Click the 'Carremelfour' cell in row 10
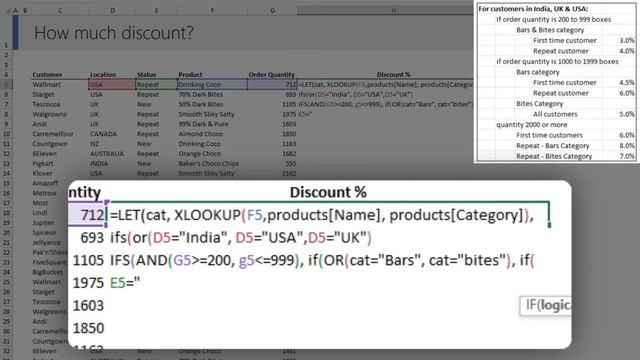The width and height of the screenshot is (640, 360). point(53,134)
